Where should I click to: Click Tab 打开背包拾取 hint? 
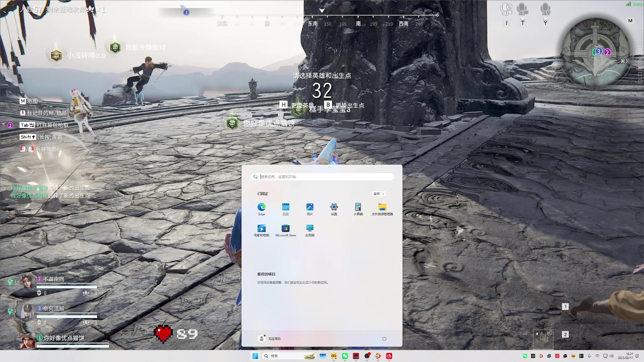point(44,125)
